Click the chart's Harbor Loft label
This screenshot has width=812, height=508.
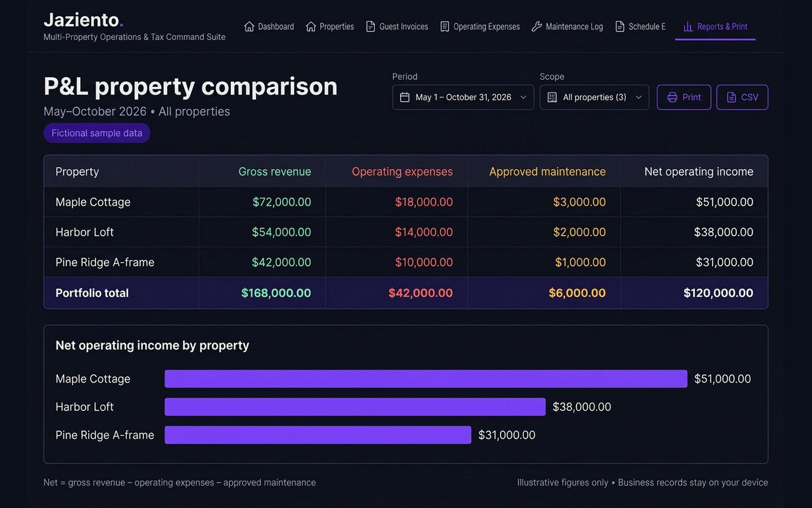click(x=84, y=407)
